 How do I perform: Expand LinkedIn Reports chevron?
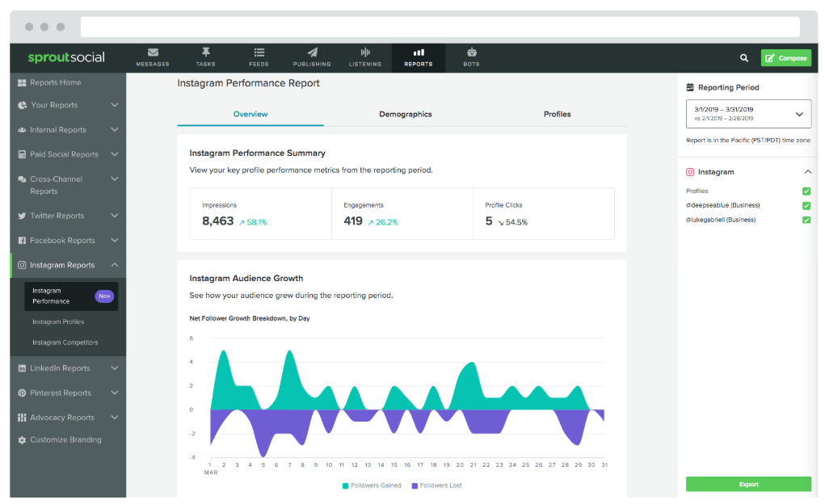(115, 368)
